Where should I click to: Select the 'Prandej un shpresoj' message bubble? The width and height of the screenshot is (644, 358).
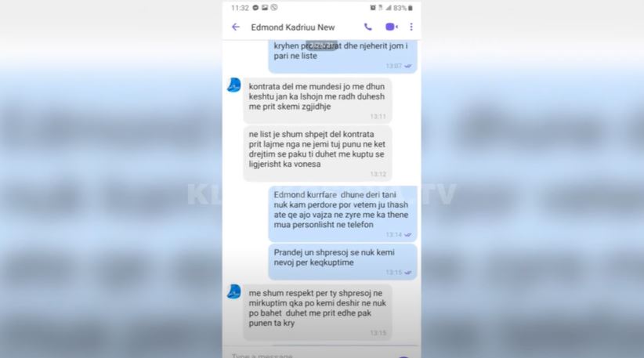342,262
